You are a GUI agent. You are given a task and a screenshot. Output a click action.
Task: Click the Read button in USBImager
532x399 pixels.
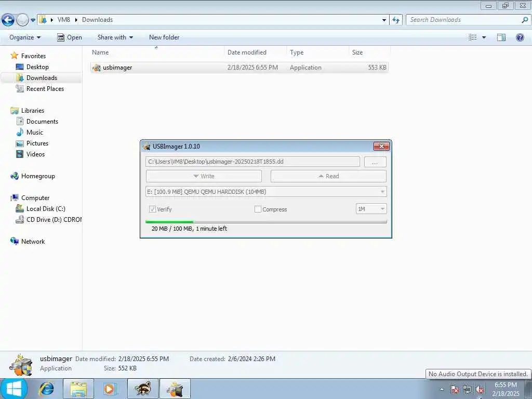328,176
